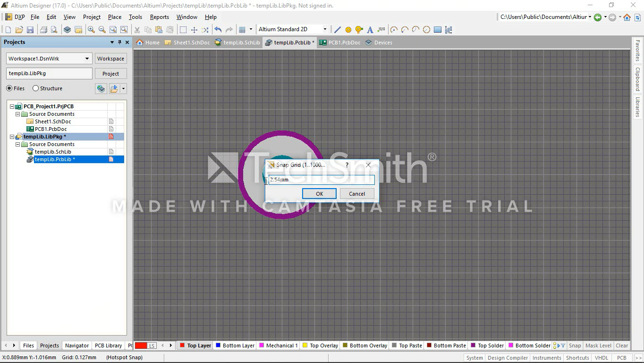Select the Place Line tool
The height and width of the screenshot is (363, 644).
(x=338, y=30)
